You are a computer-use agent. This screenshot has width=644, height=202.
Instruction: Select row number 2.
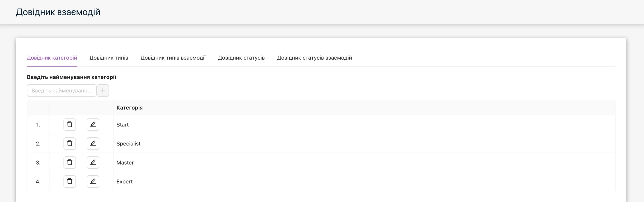coord(38,144)
